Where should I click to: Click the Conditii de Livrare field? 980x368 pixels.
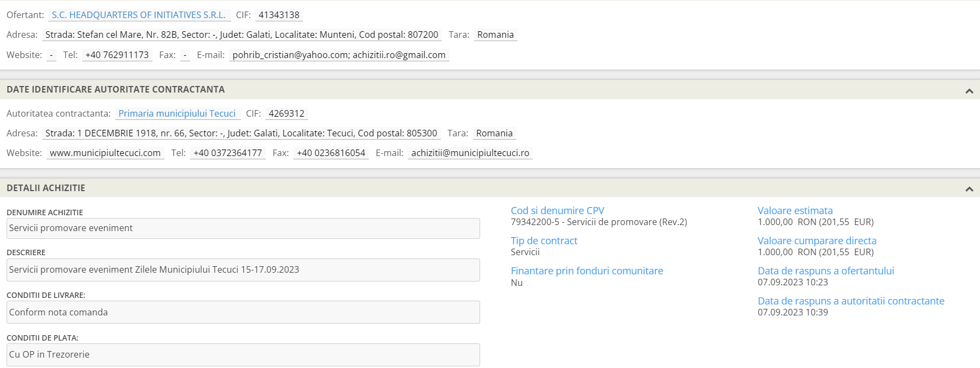point(243,312)
